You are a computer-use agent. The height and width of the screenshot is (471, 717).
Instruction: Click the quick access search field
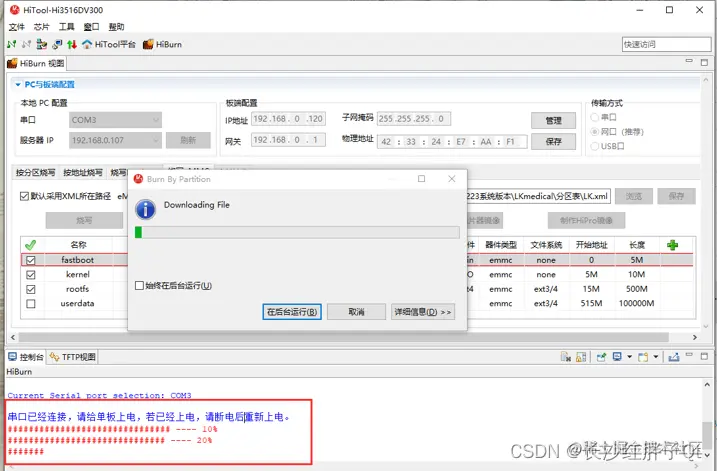(666, 44)
